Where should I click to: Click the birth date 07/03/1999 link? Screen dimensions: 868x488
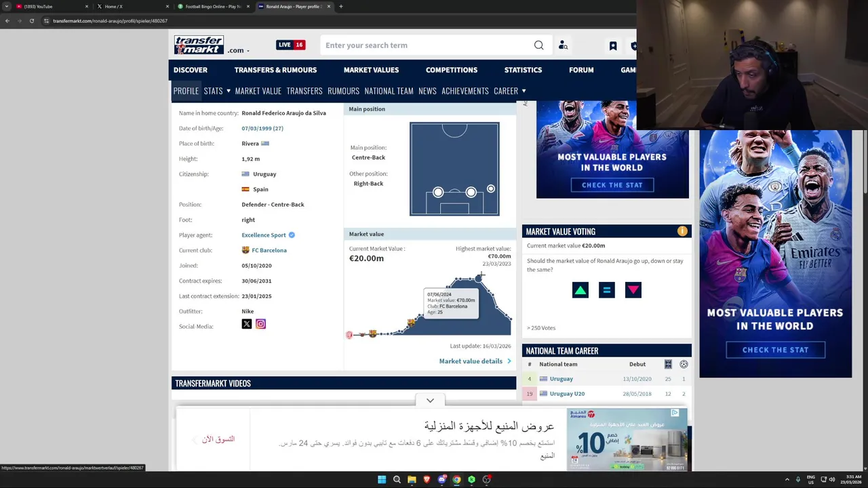coord(262,128)
